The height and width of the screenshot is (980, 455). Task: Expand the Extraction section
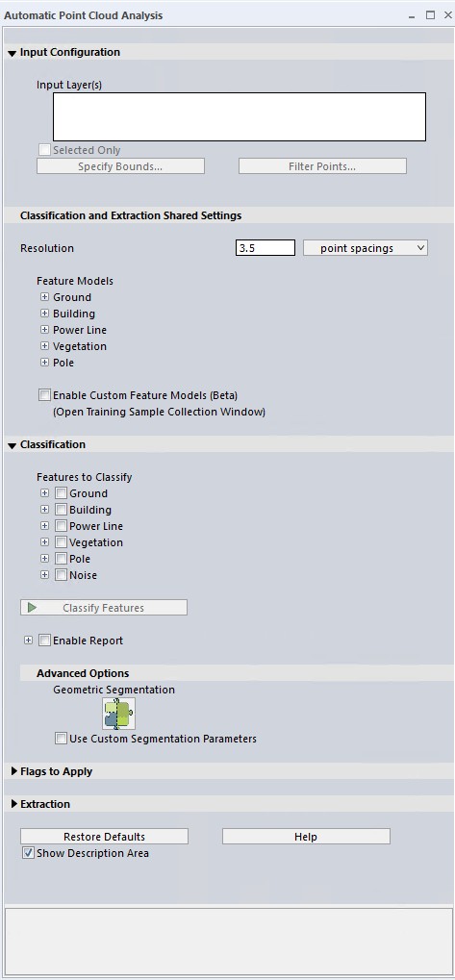click(13, 804)
